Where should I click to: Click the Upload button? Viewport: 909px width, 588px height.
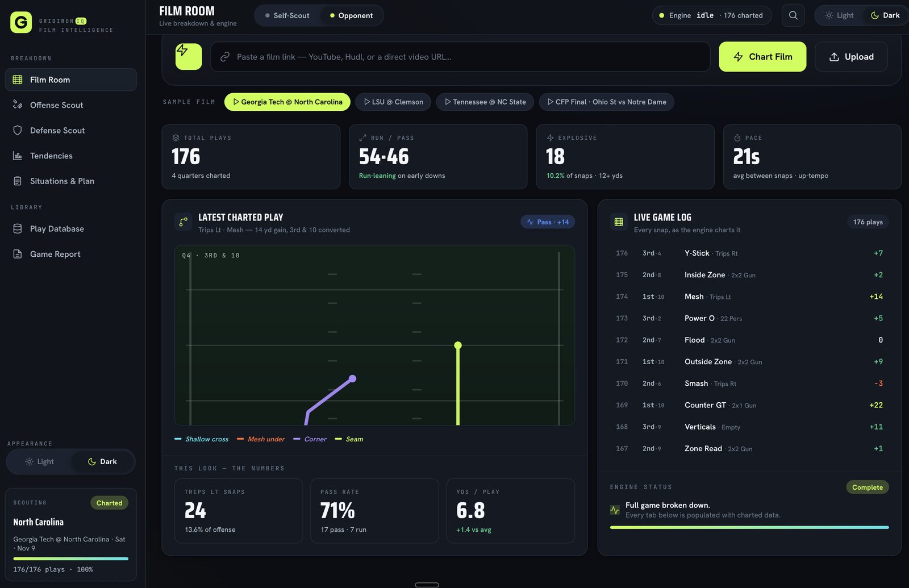point(851,57)
